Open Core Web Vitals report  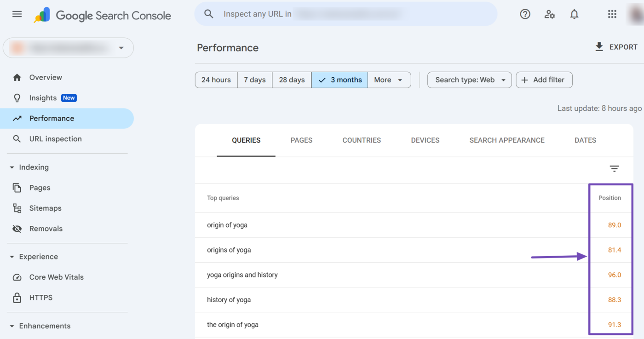pyautogui.click(x=56, y=277)
